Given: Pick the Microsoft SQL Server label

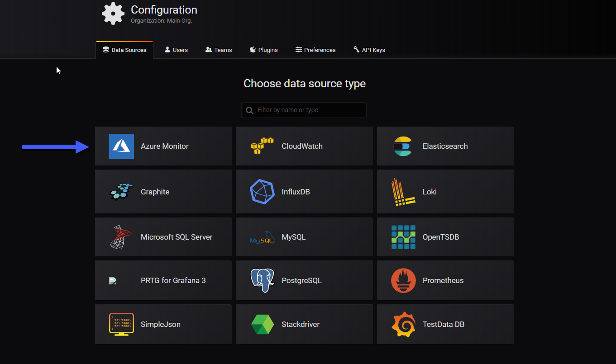Looking at the screenshot, I should [x=177, y=237].
